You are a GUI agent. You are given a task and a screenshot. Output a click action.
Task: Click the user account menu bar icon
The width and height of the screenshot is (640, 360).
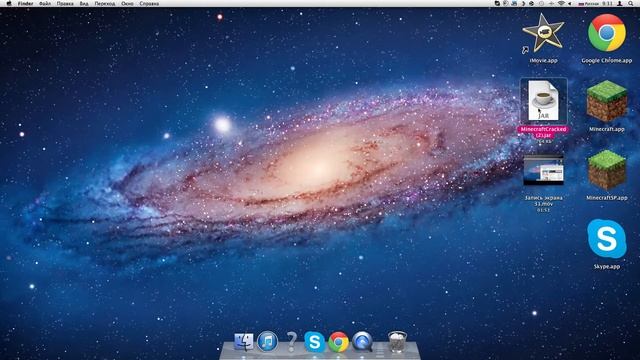point(620,3)
